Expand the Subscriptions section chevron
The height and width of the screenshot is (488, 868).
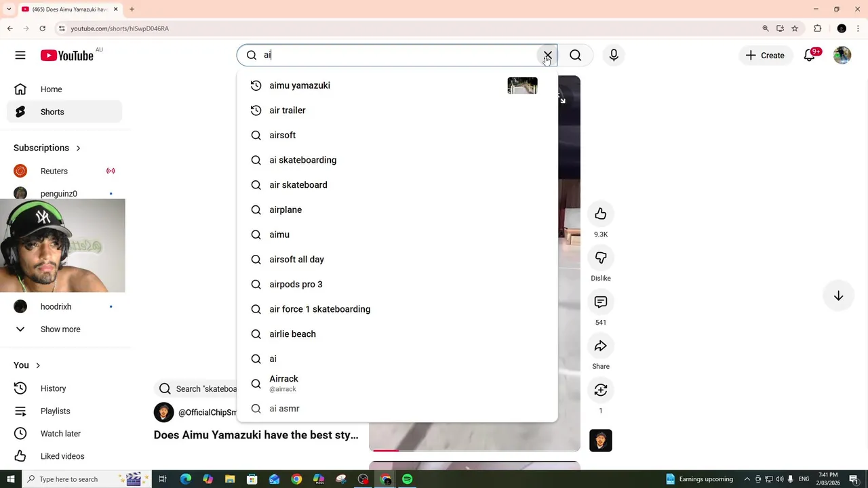point(78,148)
